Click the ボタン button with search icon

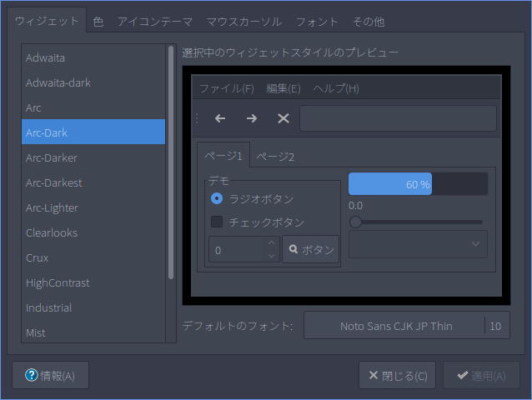coord(310,249)
